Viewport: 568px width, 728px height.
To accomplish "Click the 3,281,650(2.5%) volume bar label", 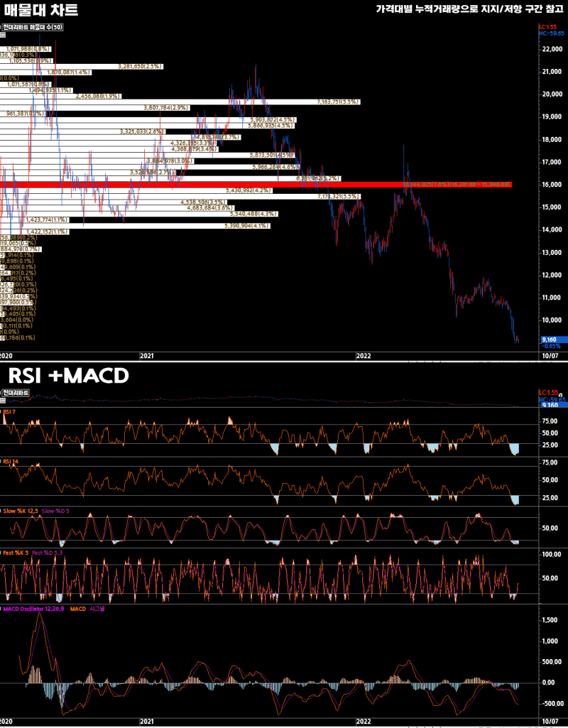I will 140,66.
